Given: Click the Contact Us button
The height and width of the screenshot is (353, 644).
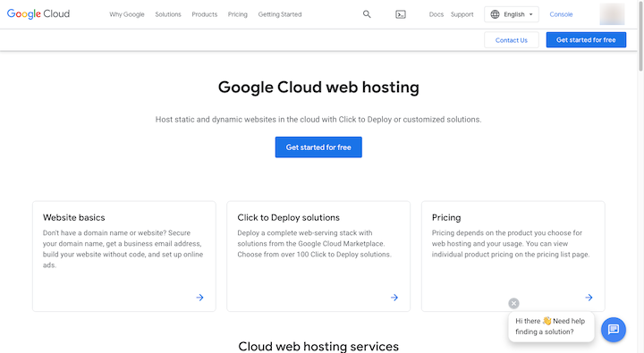Looking at the screenshot, I should (512, 40).
